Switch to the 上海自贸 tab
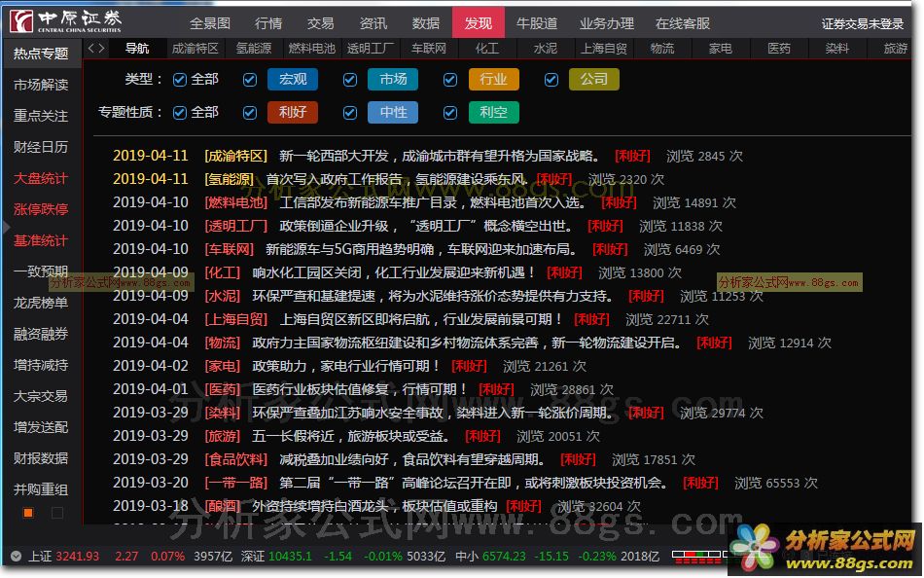The height and width of the screenshot is (578, 924). [603, 49]
